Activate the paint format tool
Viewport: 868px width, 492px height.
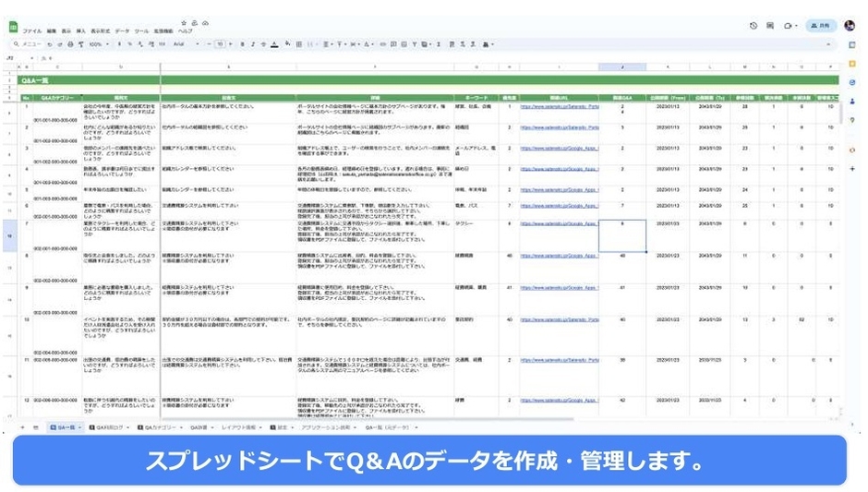tap(81, 44)
